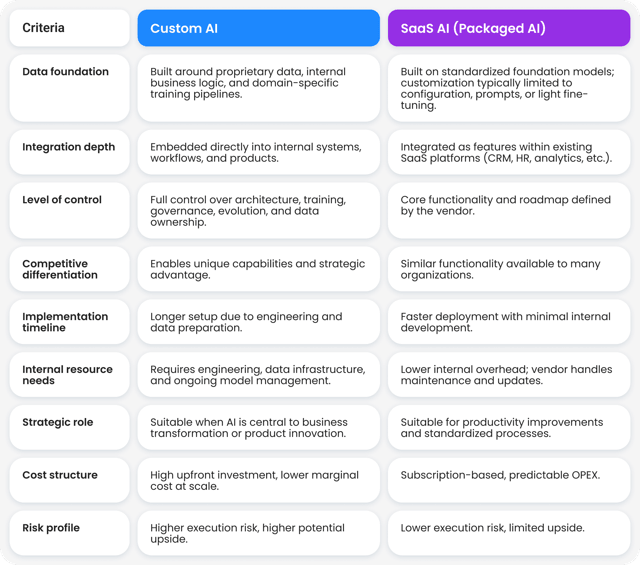
Task: Select the 'Core functionality and roadmap' cell
Action: point(509,206)
